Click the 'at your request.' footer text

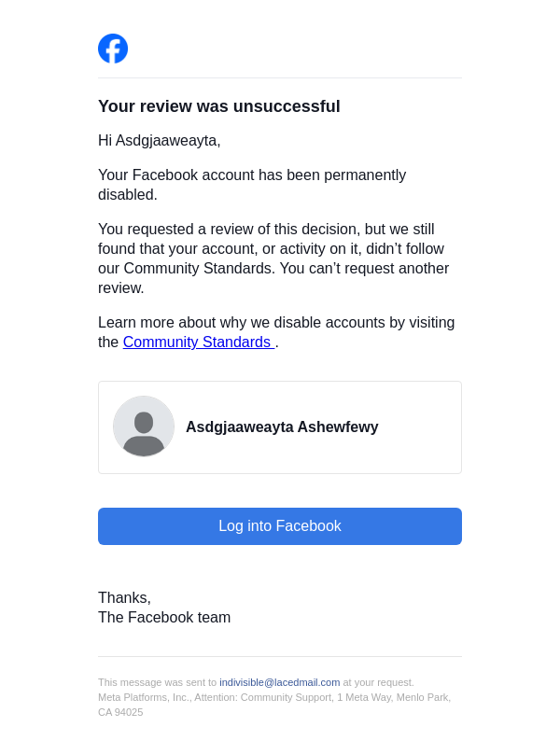[x=378, y=682]
